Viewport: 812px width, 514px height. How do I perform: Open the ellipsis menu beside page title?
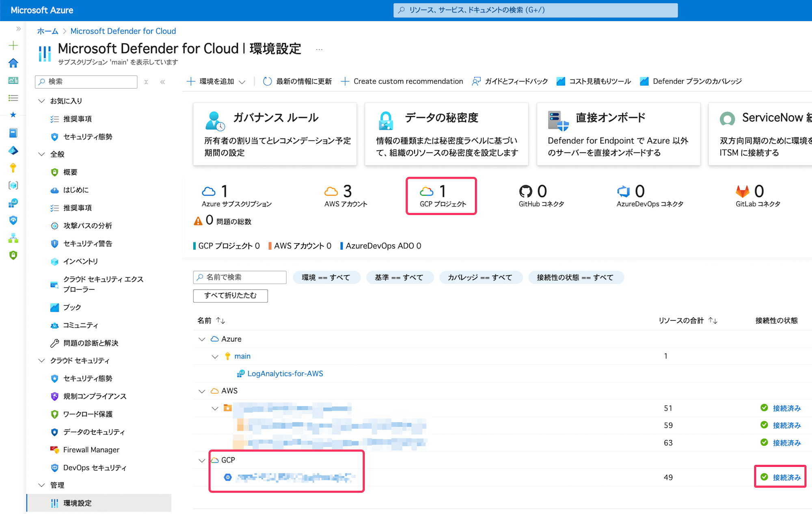[320, 50]
